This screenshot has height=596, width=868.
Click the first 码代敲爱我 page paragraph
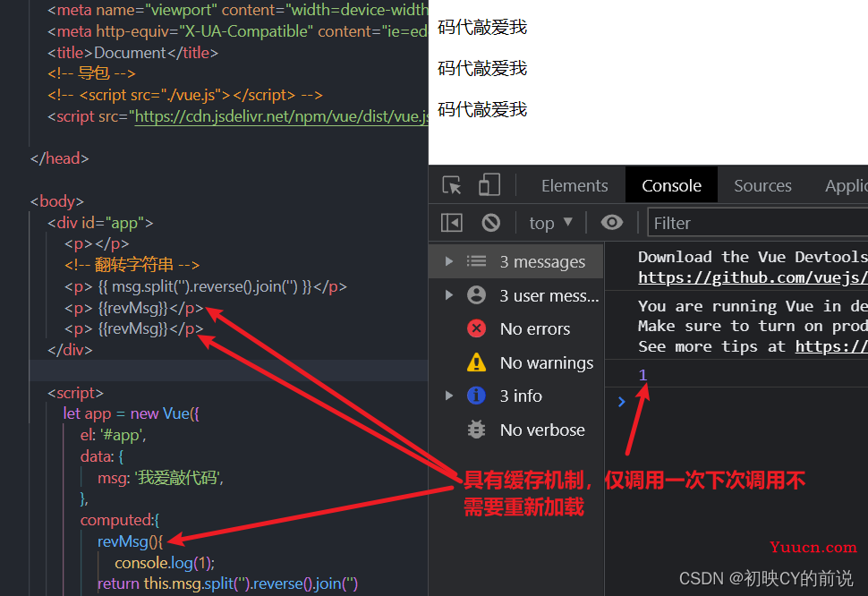coord(482,27)
